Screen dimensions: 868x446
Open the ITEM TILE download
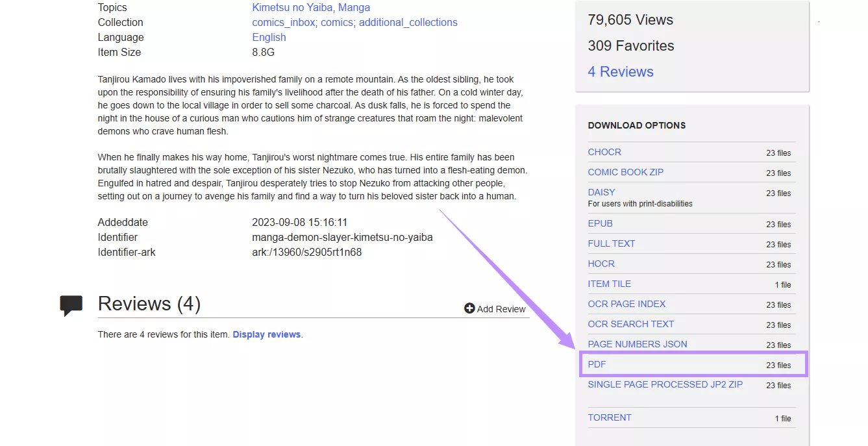[x=609, y=284]
